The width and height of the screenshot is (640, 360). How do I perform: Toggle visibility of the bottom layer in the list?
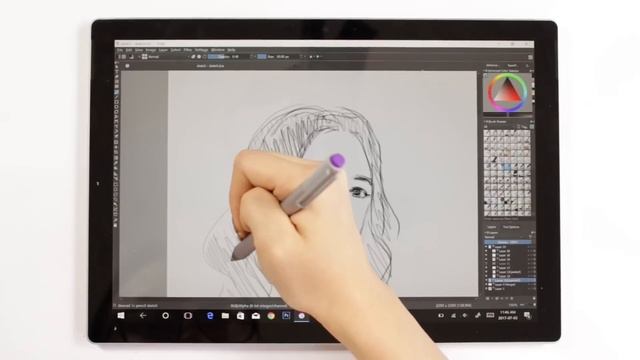click(486, 289)
